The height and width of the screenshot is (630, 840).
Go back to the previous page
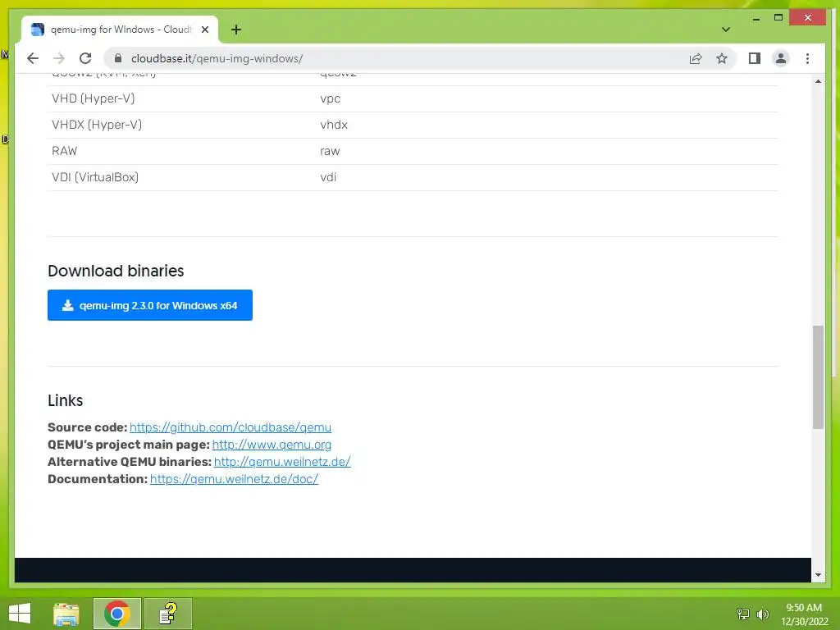[33, 58]
